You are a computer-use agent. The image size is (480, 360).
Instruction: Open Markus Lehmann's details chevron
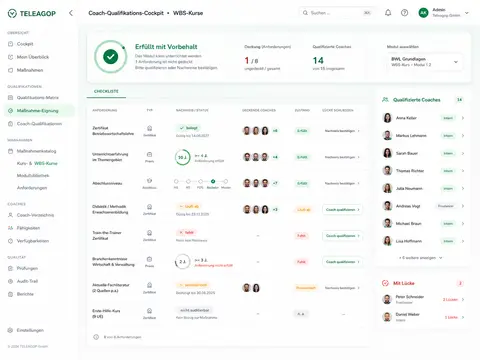(463, 136)
